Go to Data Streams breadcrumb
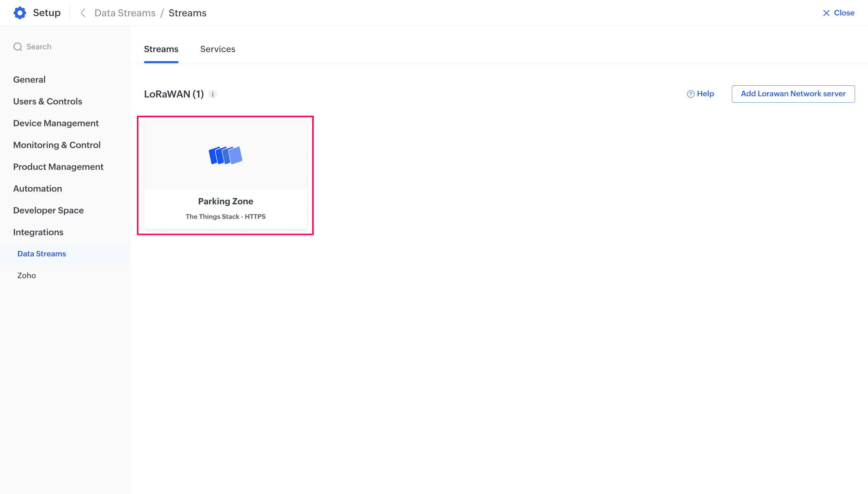Screen dimensions: 868x494 (125, 13)
